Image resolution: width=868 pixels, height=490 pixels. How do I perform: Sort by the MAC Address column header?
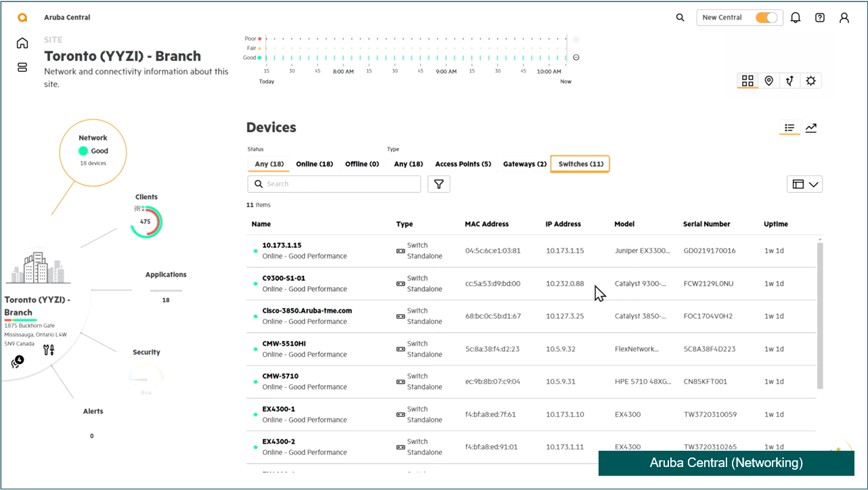point(487,224)
